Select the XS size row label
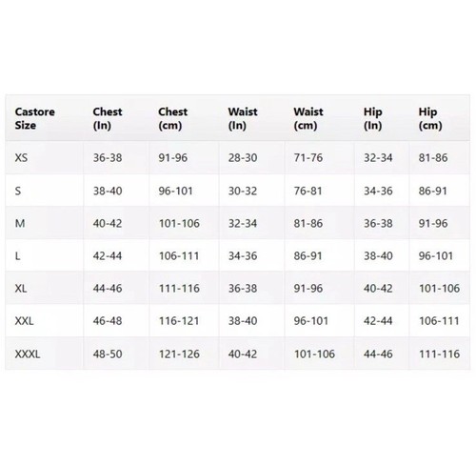The image size is (476, 465). pyautogui.click(x=21, y=157)
